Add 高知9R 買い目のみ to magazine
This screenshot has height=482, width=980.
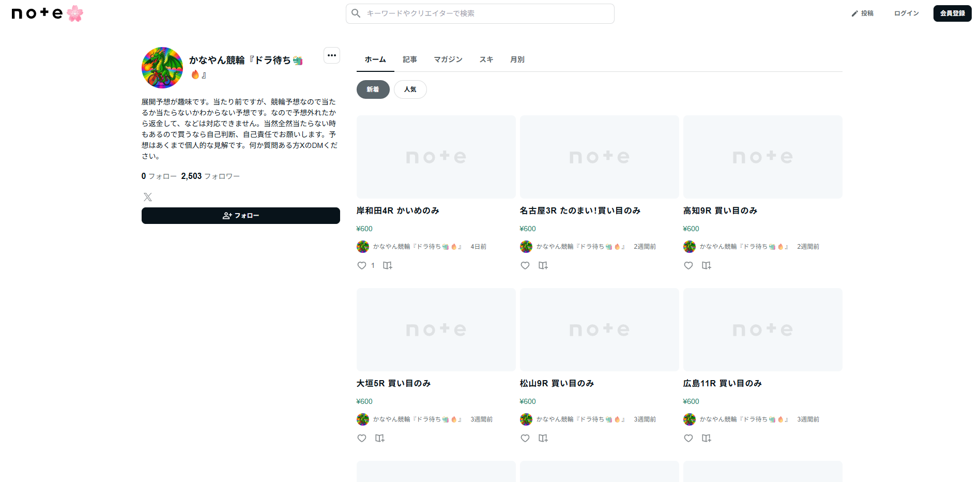[x=706, y=265]
